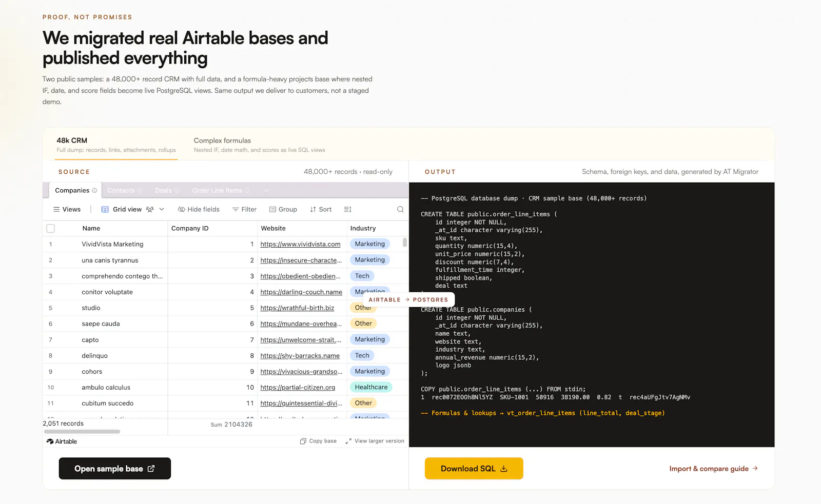Viewport: 821px width, 504px height.
Task: Click the cubitum succedo name cell
Action: click(107, 403)
